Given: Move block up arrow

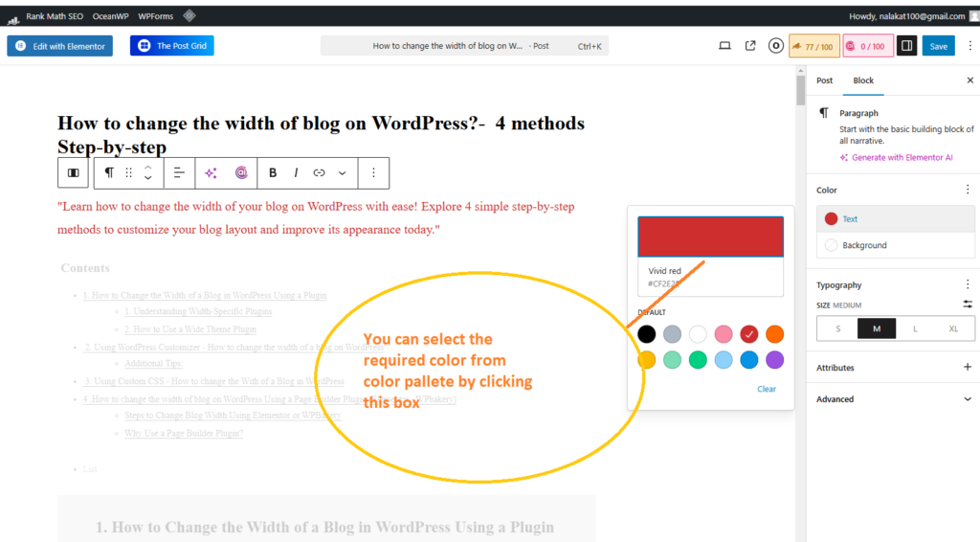Looking at the screenshot, I should pyautogui.click(x=148, y=167).
